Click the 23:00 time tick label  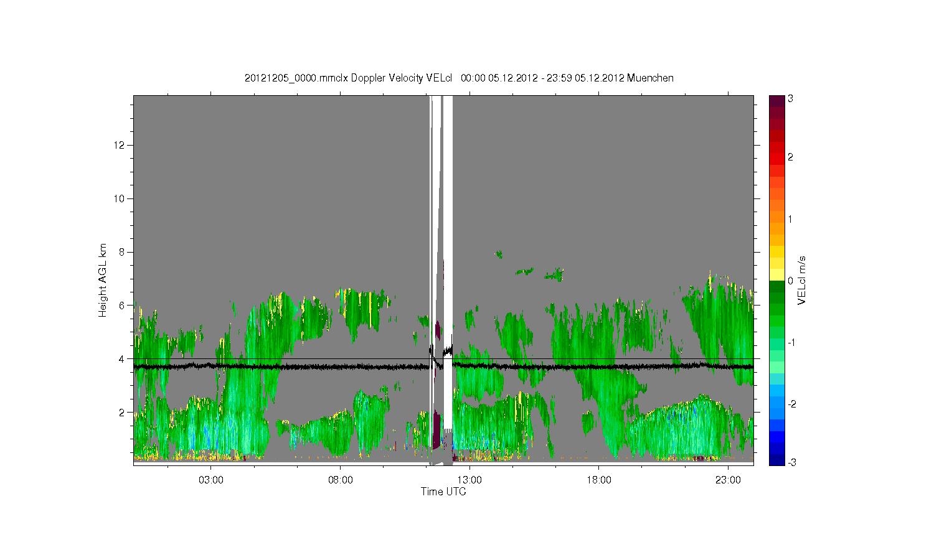728,480
